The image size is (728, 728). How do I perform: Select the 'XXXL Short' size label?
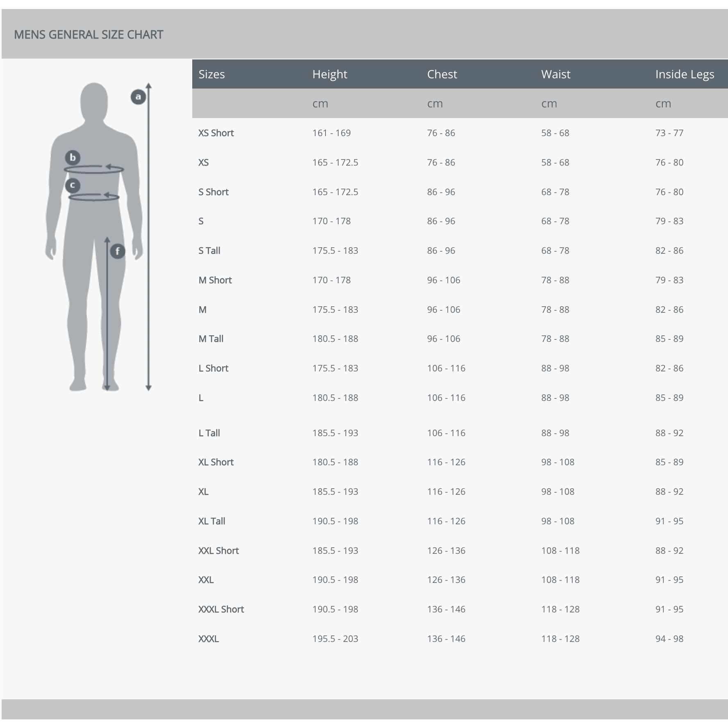tap(221, 609)
